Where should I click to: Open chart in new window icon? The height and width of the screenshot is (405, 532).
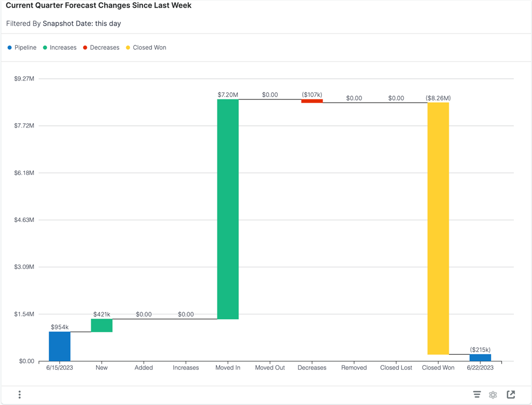(x=511, y=395)
